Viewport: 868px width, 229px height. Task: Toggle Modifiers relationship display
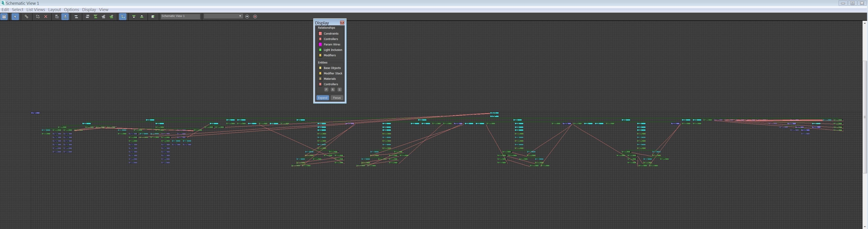pos(320,55)
